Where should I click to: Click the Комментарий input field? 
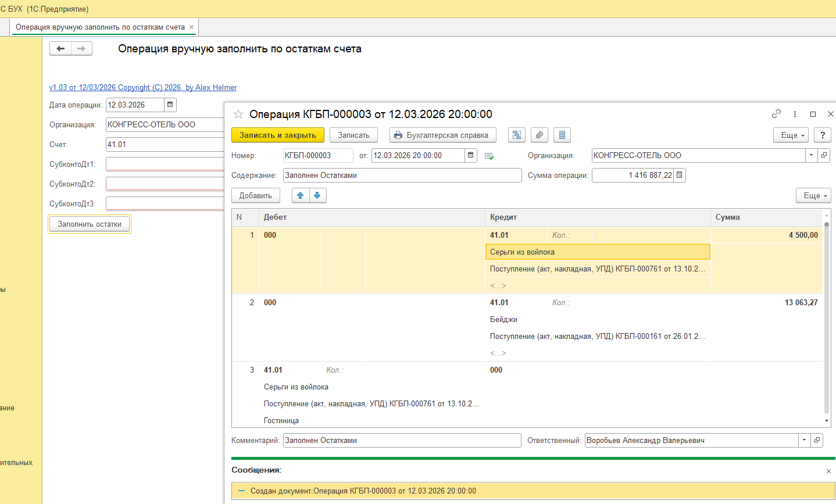click(x=402, y=440)
